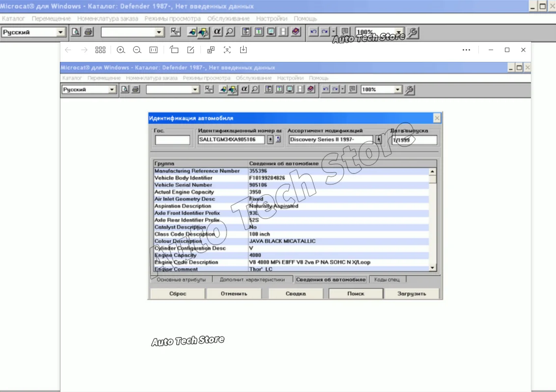Select Engine Code Description row
This screenshot has width=556, height=392.
(x=291, y=262)
